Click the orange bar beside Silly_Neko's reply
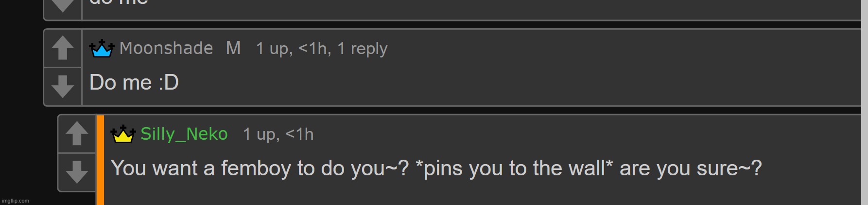This screenshot has height=205, width=868. point(100,160)
